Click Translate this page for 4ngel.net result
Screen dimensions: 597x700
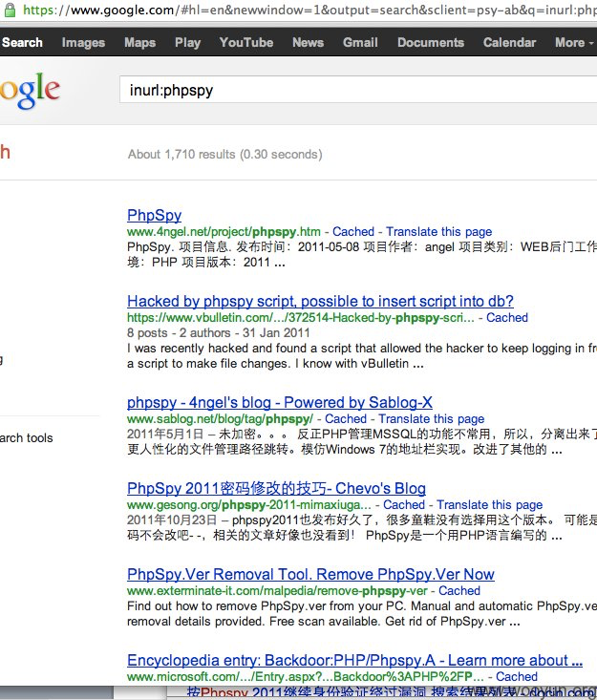pos(438,231)
